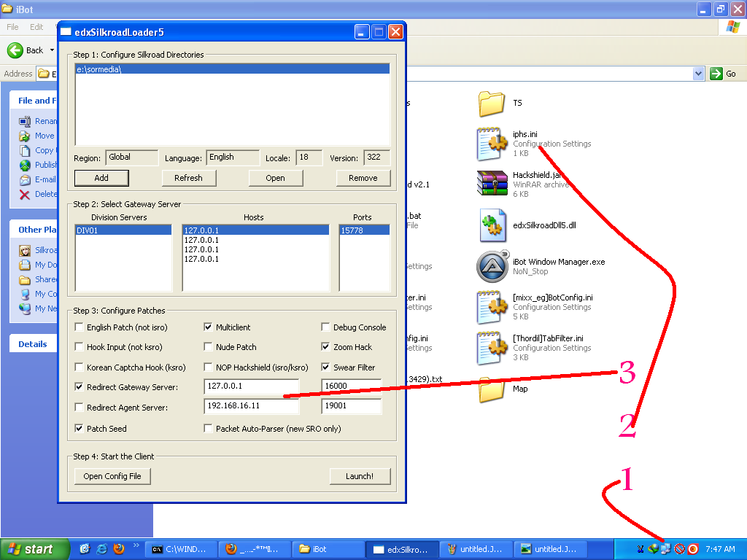Click the Move file task icon
747x560 pixels.
coord(25,136)
